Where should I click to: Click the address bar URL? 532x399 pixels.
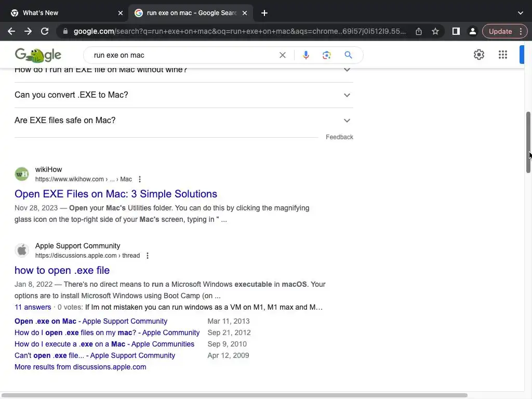tap(240, 31)
